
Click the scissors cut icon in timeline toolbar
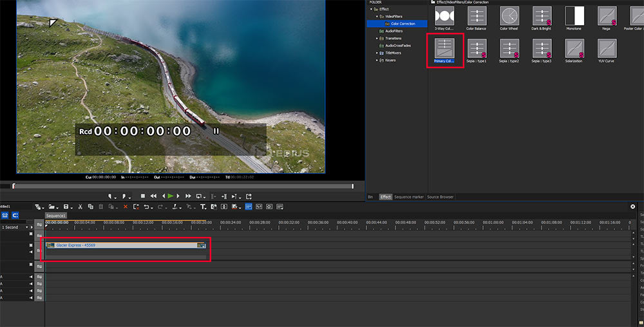click(x=80, y=207)
